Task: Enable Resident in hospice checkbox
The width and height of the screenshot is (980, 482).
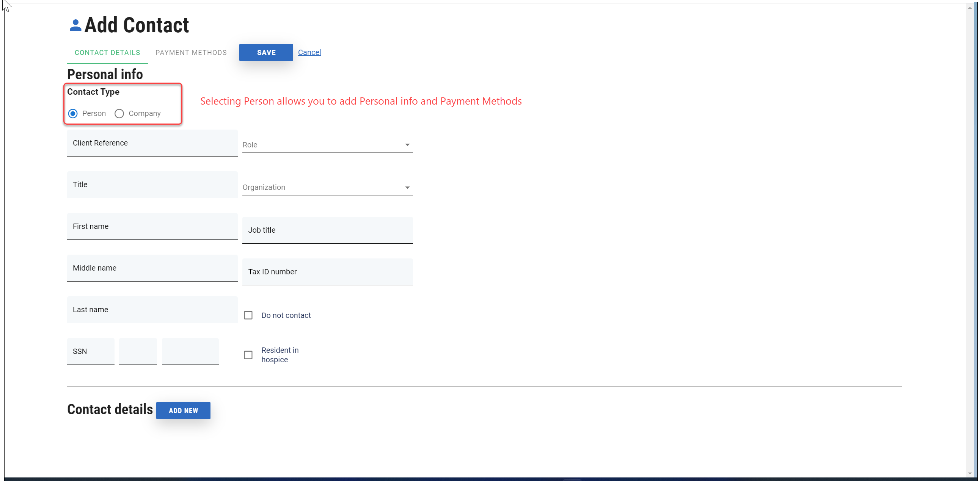Action: [x=248, y=355]
